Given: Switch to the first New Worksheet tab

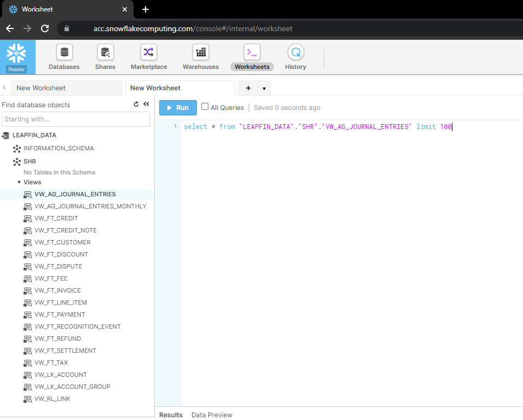Looking at the screenshot, I should pyautogui.click(x=67, y=88).
